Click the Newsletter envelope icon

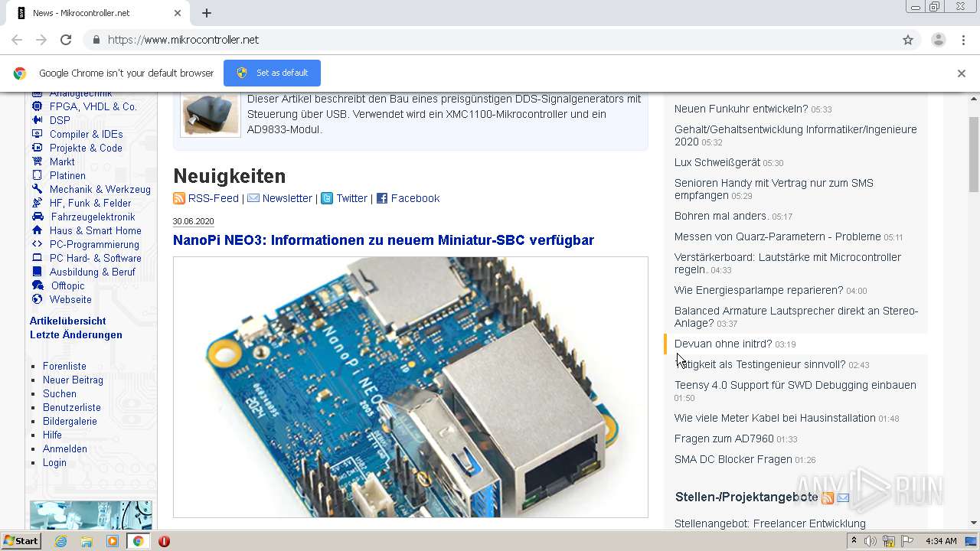pyautogui.click(x=253, y=198)
